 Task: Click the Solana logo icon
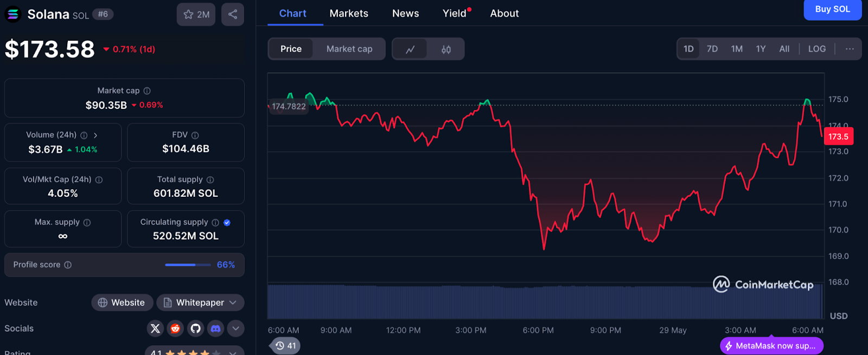pos(13,14)
